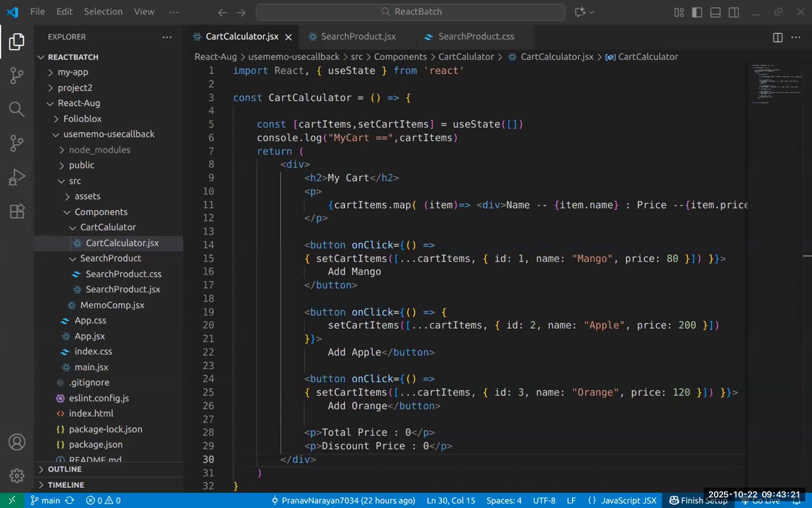
Task: Toggle the secondary side bar
Action: click(734, 13)
